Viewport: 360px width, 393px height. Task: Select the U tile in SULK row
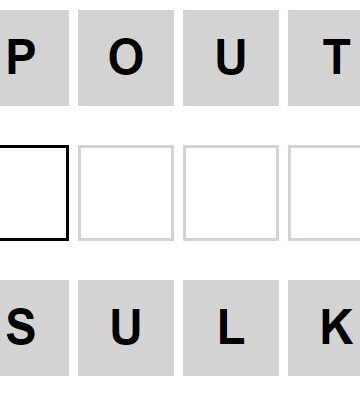(126, 328)
